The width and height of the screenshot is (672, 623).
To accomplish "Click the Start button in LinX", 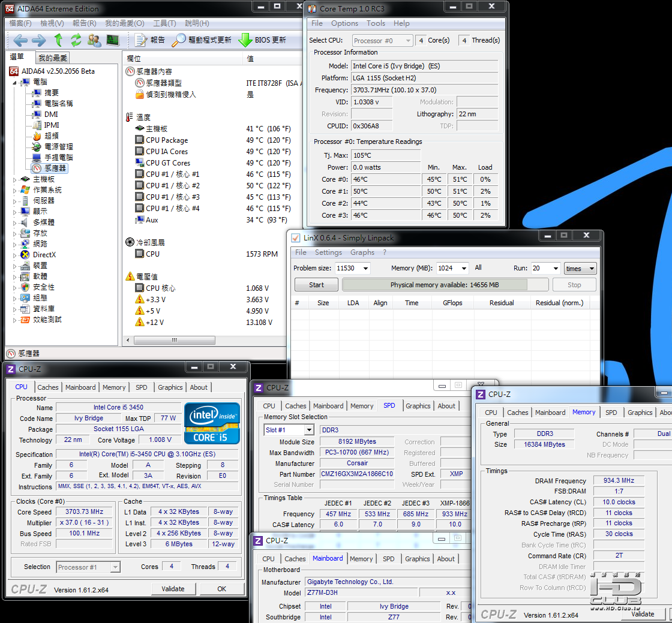I will point(316,285).
